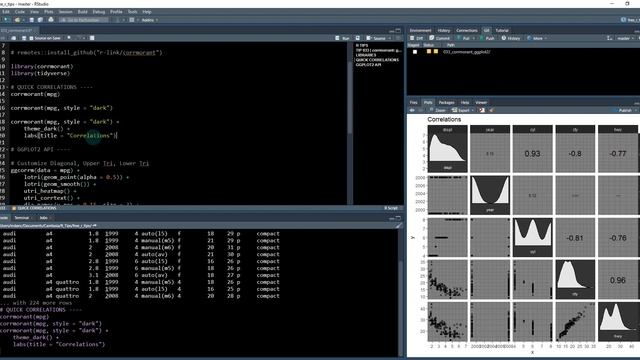
Task: Open the R Script file type selector
Action: (391, 208)
